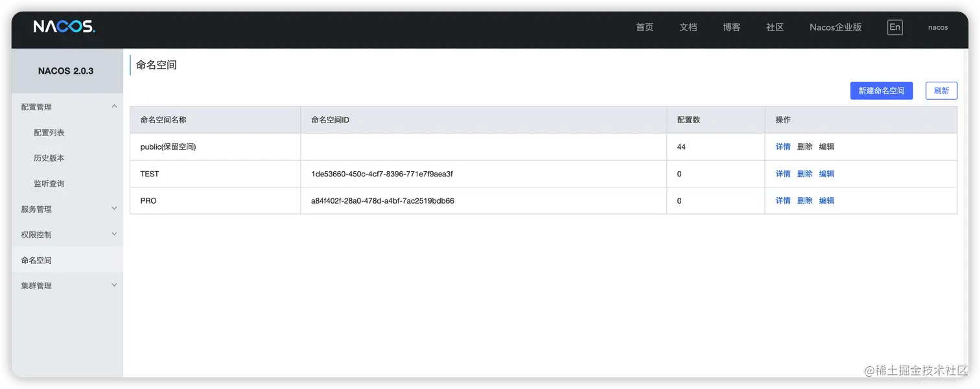Click namespace ID a84f402f-28a0-478d-a4bf-7ac2519bdb66

point(382,201)
